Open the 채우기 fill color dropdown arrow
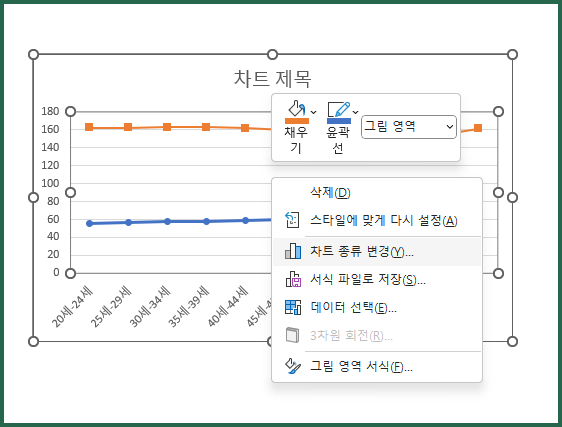 pyautogui.click(x=314, y=112)
